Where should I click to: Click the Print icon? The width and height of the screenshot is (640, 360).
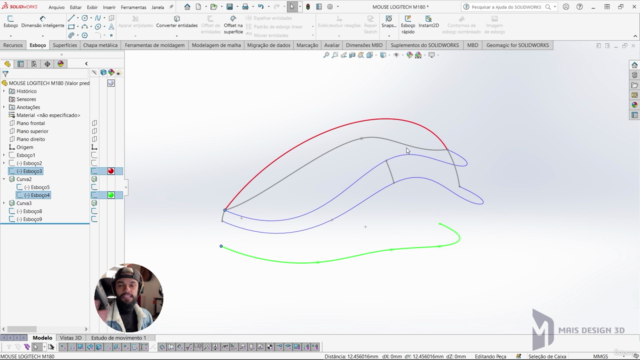[x=245, y=7]
